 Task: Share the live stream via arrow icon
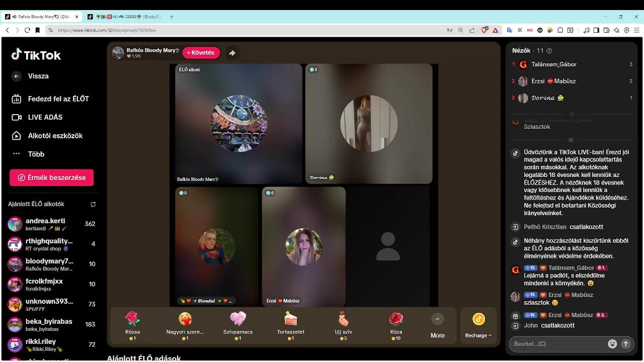232,53
